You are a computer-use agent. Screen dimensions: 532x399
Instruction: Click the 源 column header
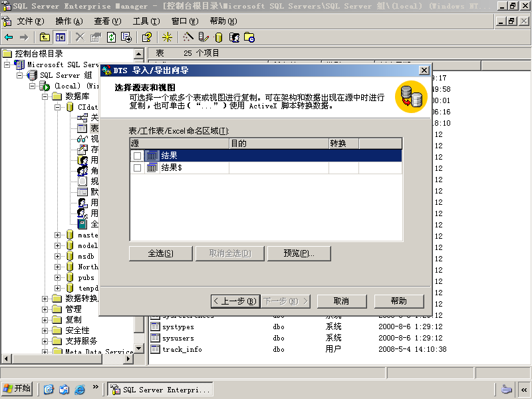[180, 144]
